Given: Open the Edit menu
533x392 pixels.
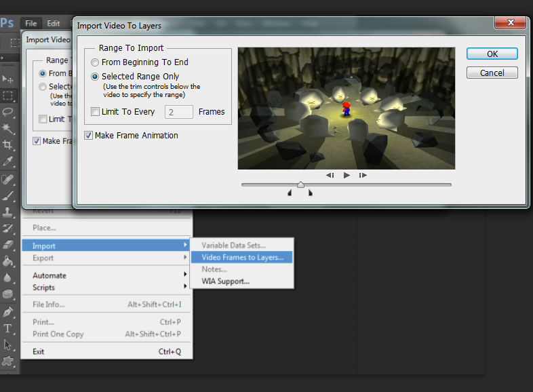Looking at the screenshot, I should 54,24.
